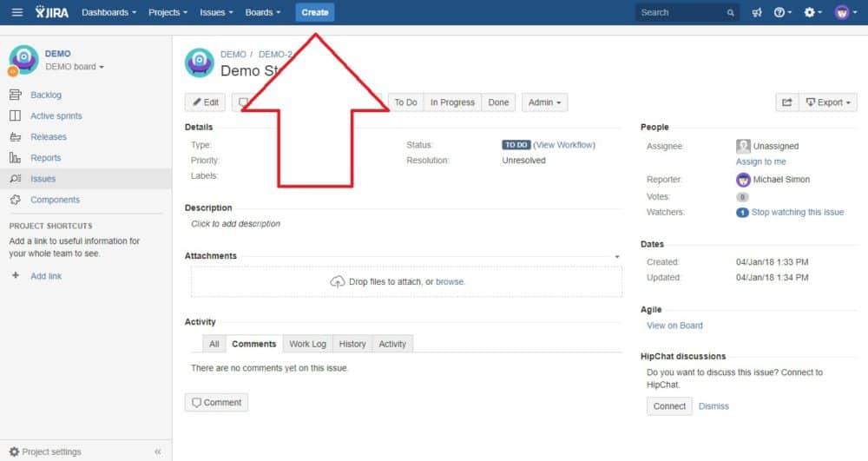
Task: Click the Edit button
Action: click(x=206, y=102)
